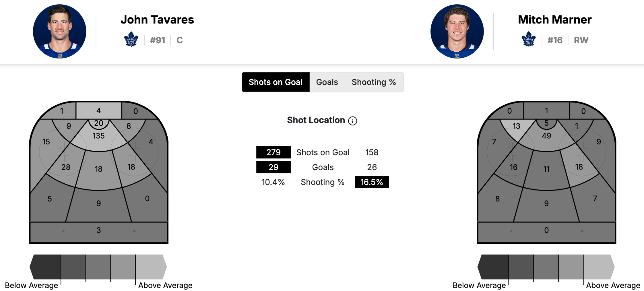Click the John Tavares name heading
This screenshot has height=291, width=644.
(x=157, y=20)
